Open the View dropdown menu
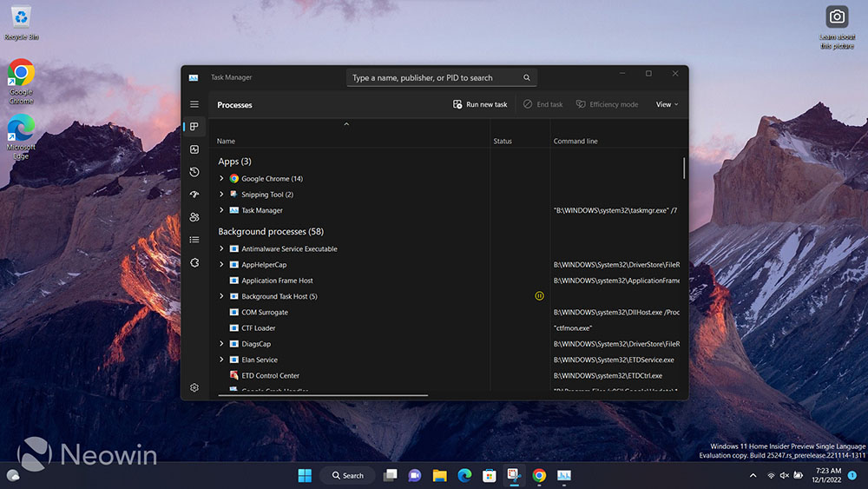Screen dimensions: 868x489 (x=667, y=104)
